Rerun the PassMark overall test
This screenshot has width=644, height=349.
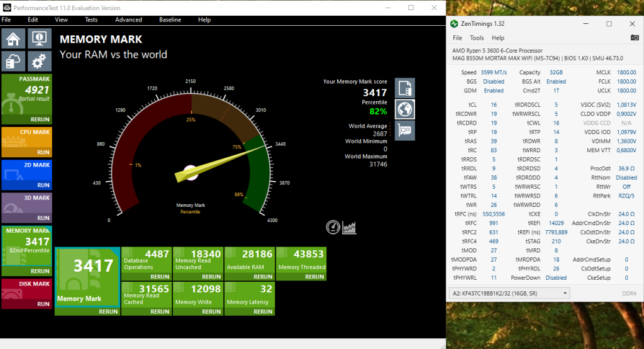pyautogui.click(x=40, y=119)
